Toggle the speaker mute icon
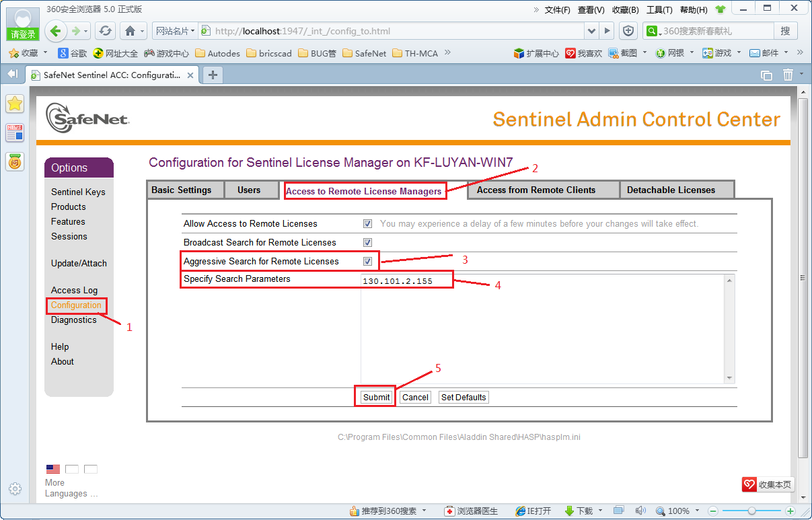The width and height of the screenshot is (812, 520). (640, 511)
